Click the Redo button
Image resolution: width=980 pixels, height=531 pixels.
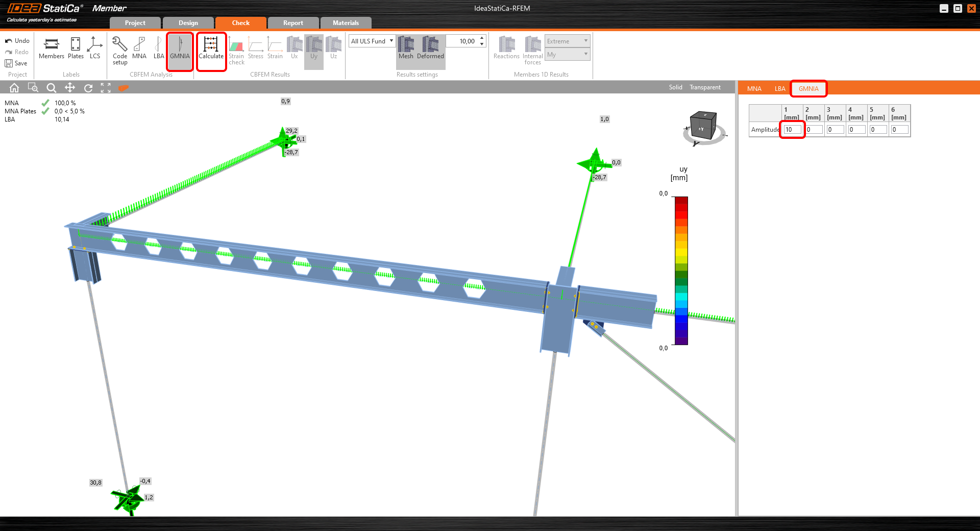click(17, 52)
